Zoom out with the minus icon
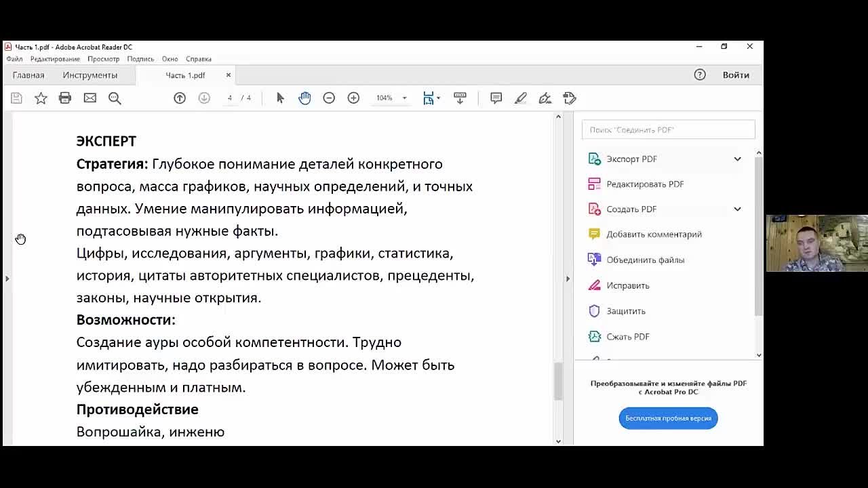This screenshot has width=868, height=488. pos(329,98)
